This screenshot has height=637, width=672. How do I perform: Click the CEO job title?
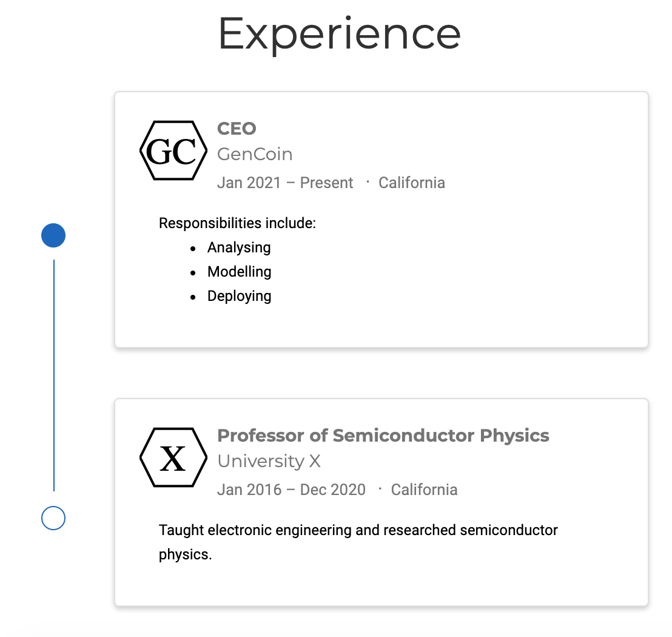(237, 129)
